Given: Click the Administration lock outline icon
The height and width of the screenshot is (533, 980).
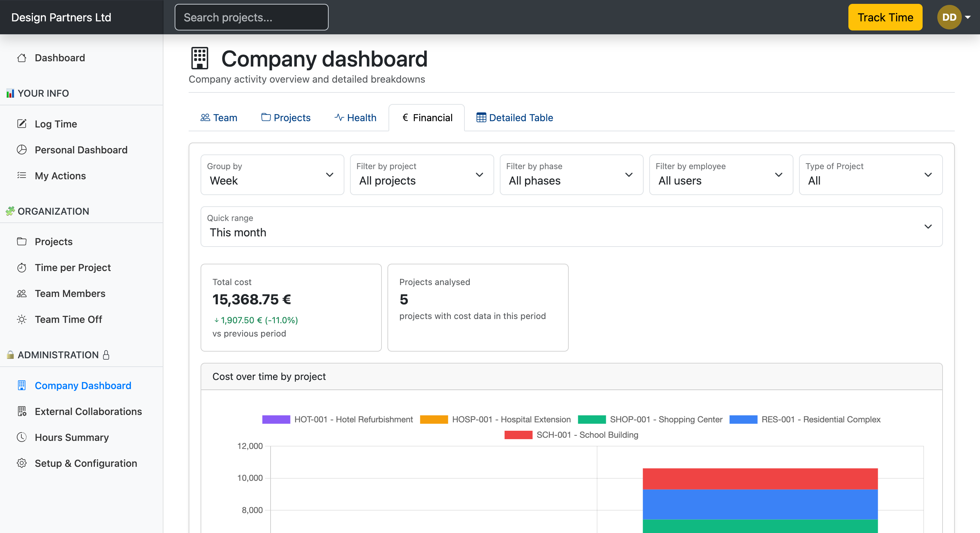Looking at the screenshot, I should 106,354.
